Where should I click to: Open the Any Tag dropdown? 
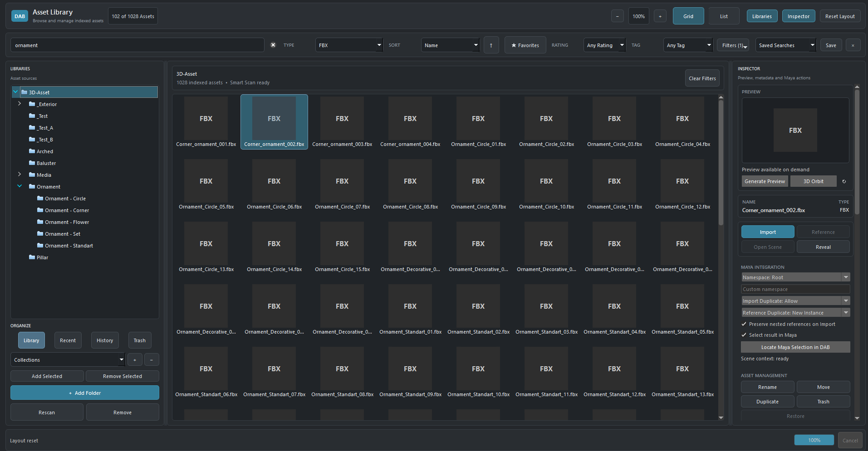coord(688,45)
